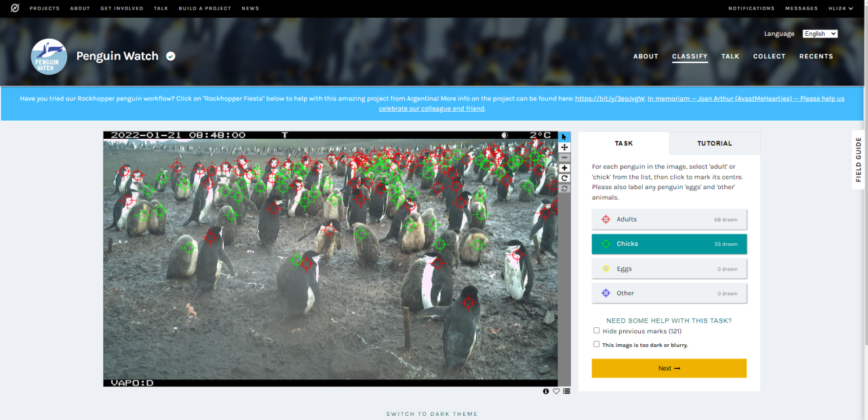Click the '53 drawn' count text
This screenshot has width=868, height=420.
[726, 244]
